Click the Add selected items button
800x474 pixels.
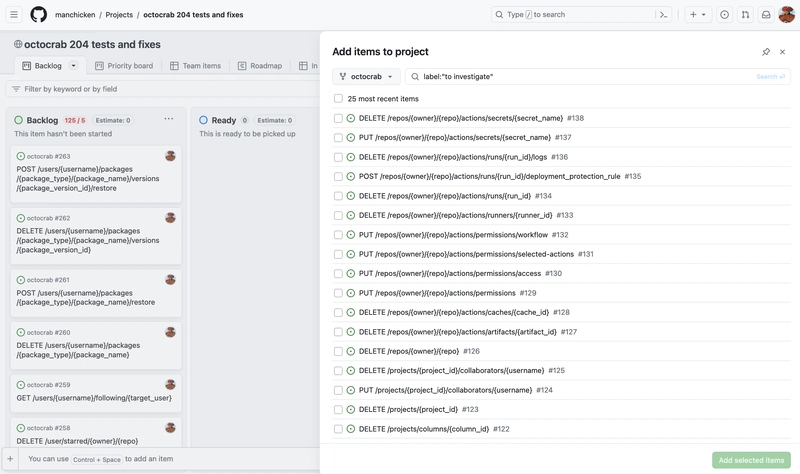pos(751,460)
